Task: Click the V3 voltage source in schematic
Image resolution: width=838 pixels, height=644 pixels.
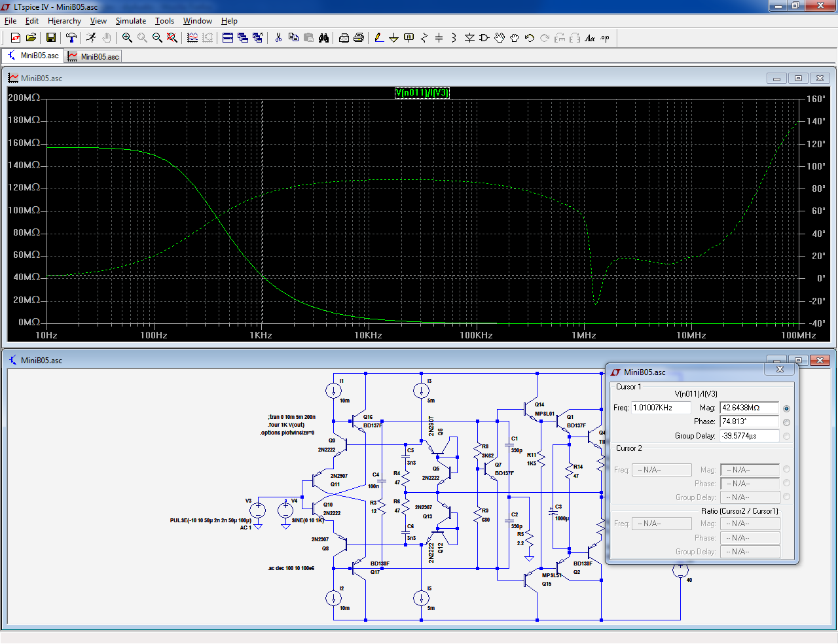Action: coord(258,510)
